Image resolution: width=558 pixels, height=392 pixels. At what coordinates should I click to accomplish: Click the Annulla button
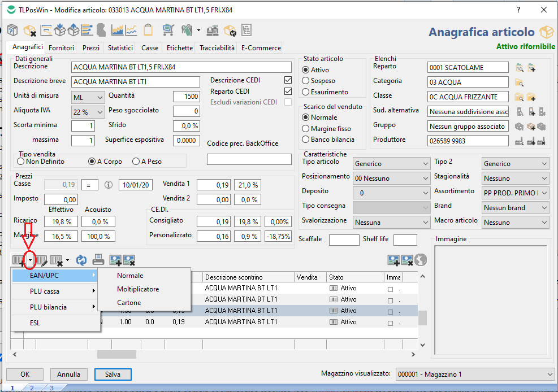pyautogui.click(x=68, y=374)
